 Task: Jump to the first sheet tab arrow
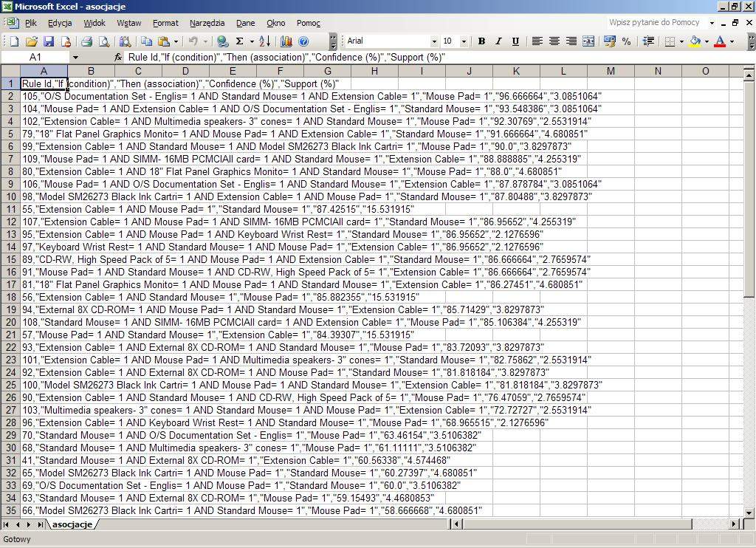[6, 524]
